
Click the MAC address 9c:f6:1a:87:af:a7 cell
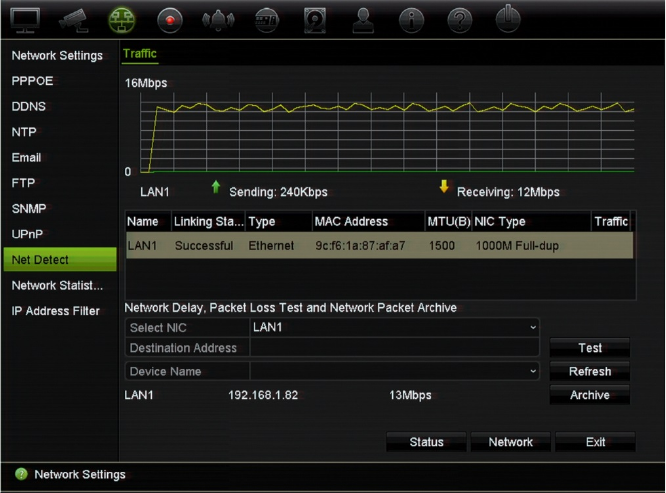tap(360, 245)
